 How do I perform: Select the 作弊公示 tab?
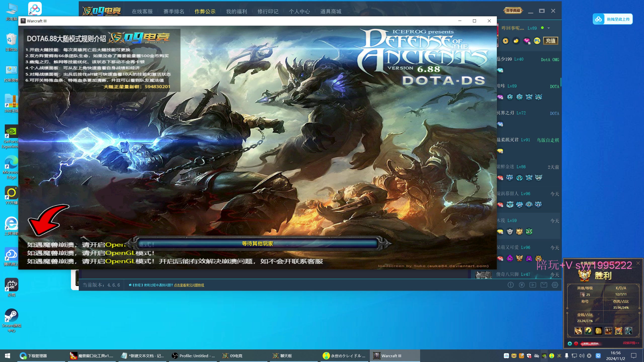tap(205, 12)
